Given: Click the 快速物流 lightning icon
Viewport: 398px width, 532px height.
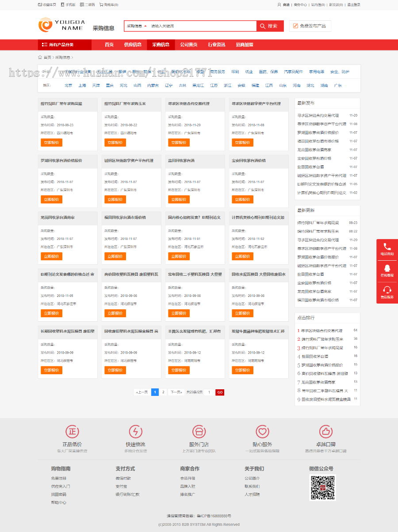Looking at the screenshot, I should pos(136,432).
